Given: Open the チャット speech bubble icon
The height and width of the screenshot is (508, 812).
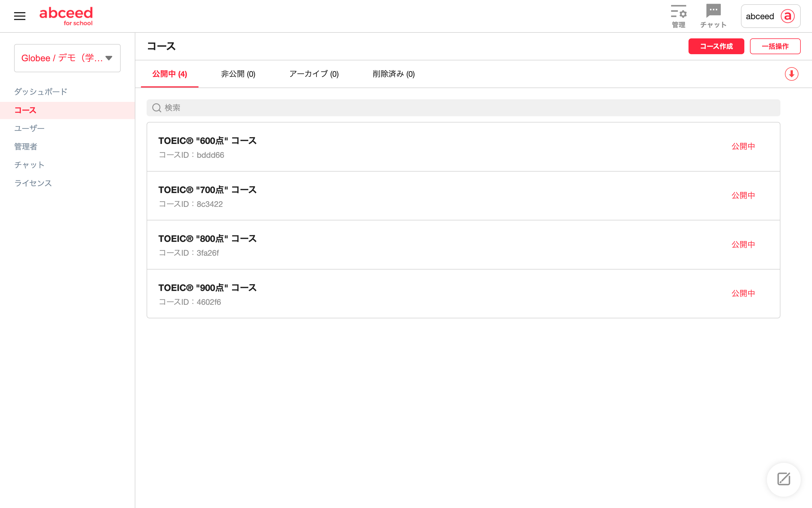Looking at the screenshot, I should coord(713,16).
